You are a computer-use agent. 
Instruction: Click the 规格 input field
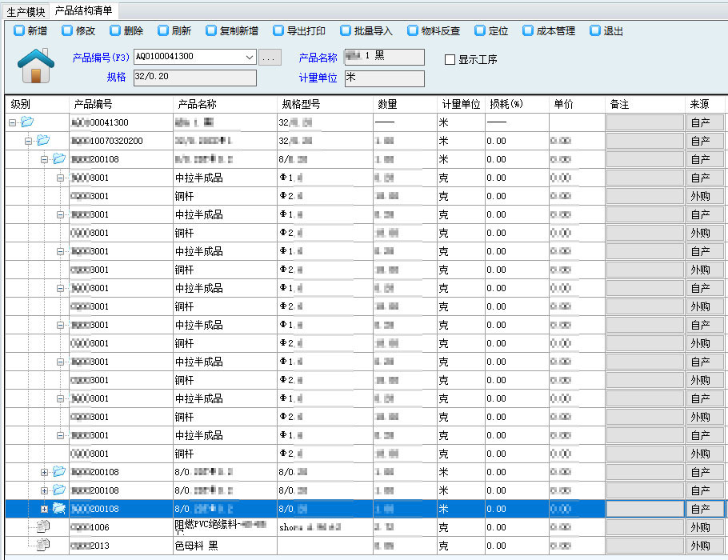coord(194,78)
